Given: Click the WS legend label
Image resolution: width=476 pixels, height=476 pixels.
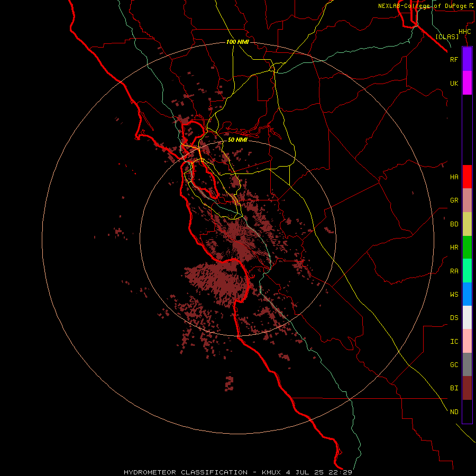Looking at the screenshot, I should tap(454, 294).
